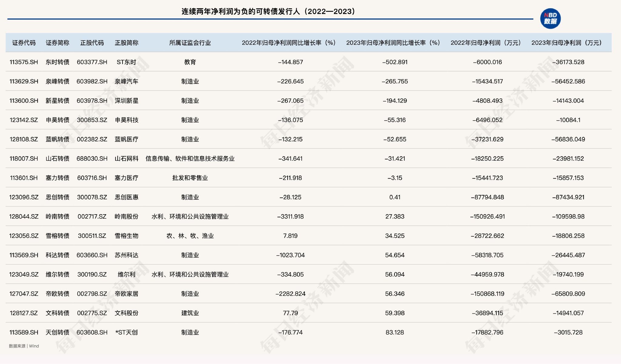Click value -3311.918 in 岭南转债 row
This screenshot has height=364, width=621.
coord(290,217)
